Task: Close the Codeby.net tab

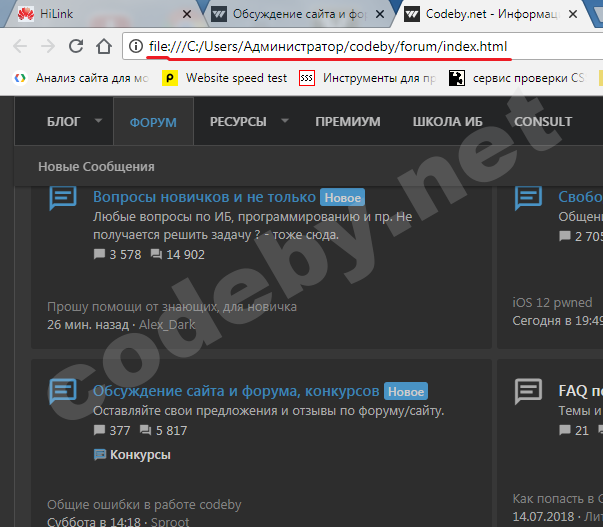Action: coord(573,15)
